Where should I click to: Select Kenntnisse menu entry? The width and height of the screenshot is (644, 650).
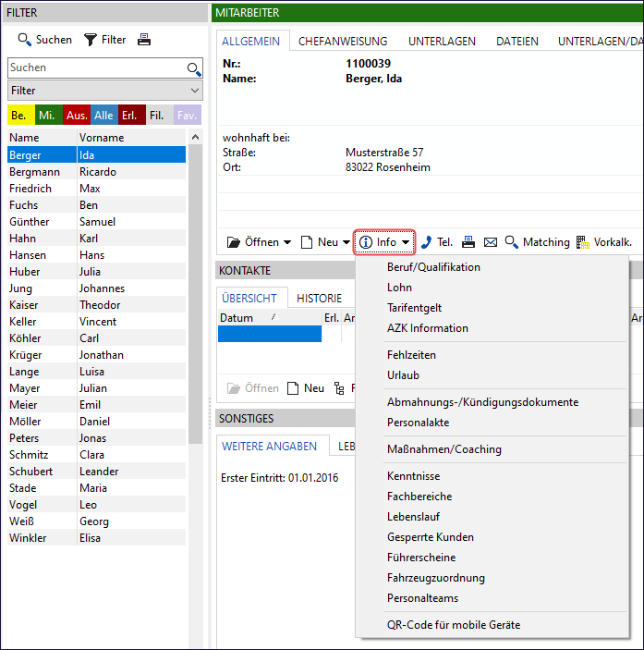click(492, 476)
